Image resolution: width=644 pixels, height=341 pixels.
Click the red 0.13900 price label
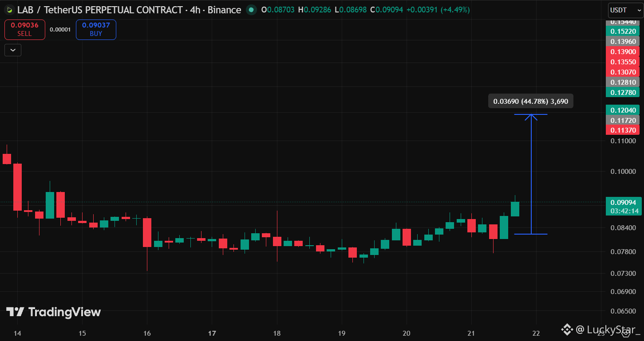(623, 51)
